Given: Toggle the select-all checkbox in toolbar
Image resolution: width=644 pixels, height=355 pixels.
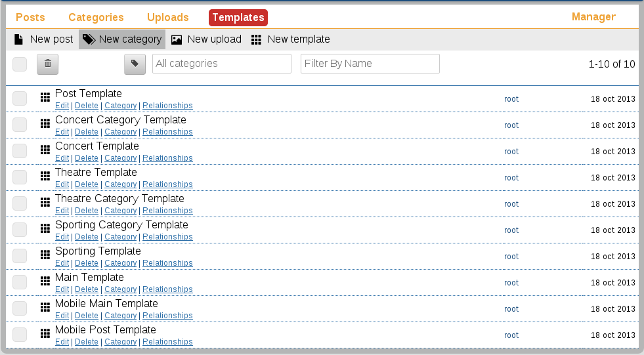Looking at the screenshot, I should coord(20,64).
